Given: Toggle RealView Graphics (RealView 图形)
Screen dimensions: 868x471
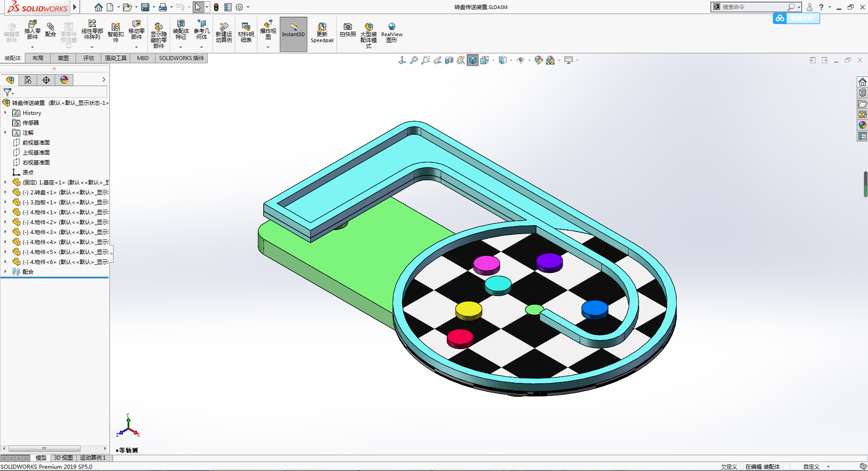Looking at the screenshot, I should click(392, 33).
